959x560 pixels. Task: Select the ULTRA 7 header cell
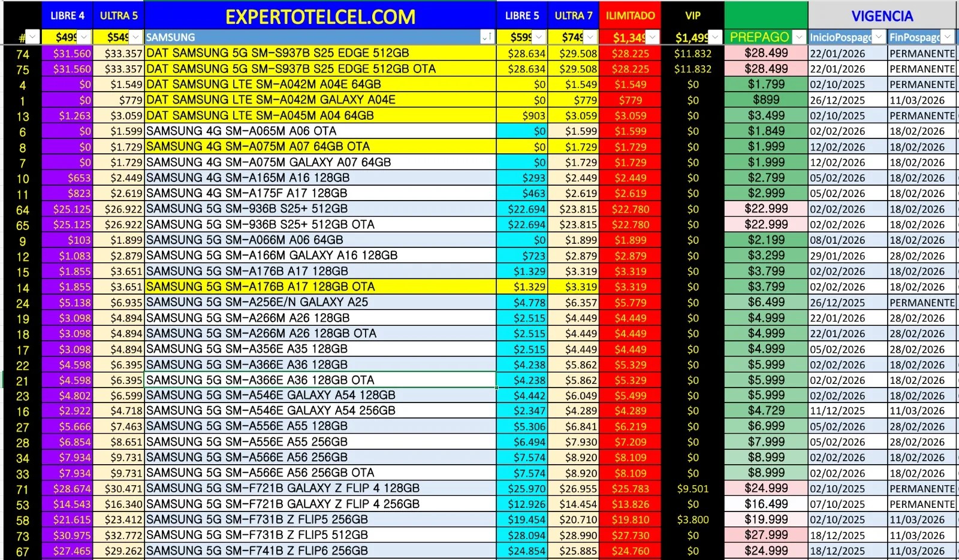pos(573,16)
